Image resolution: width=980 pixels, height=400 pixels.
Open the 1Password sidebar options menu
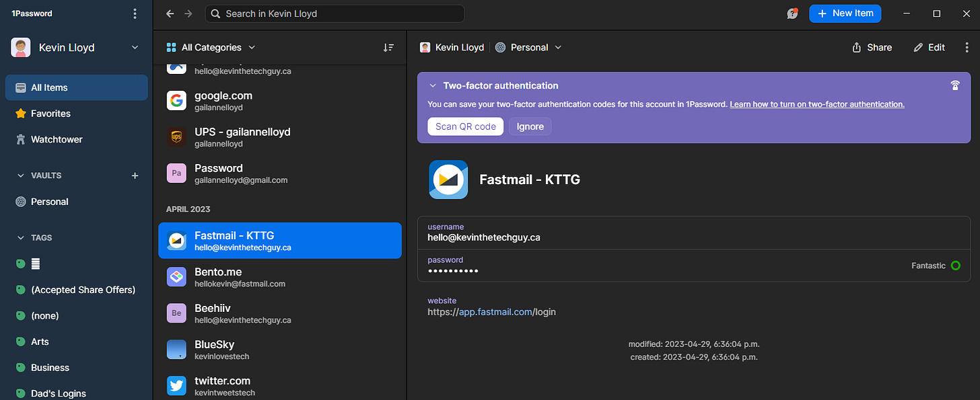point(135,13)
